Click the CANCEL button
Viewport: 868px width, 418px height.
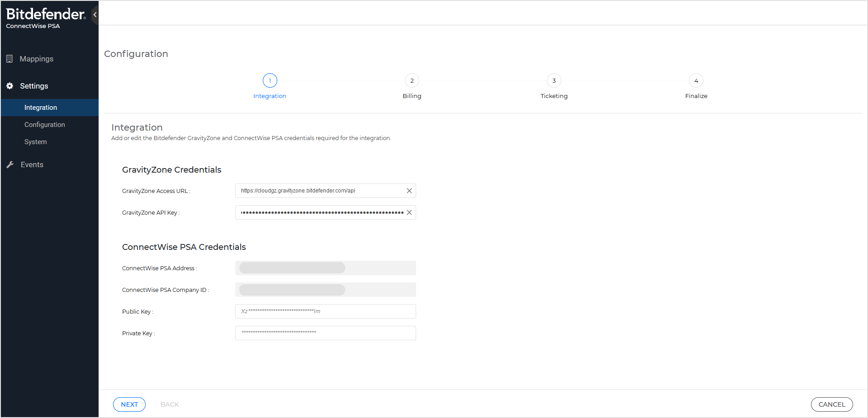pos(832,404)
